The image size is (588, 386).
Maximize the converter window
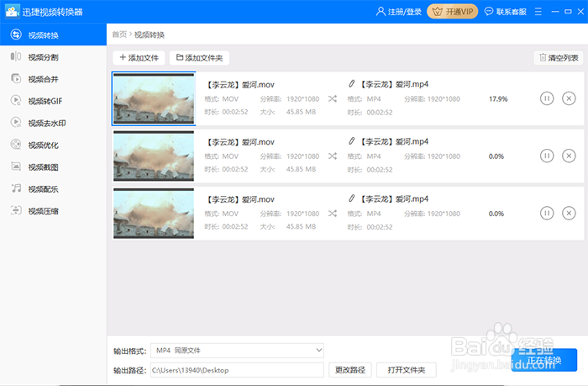click(568, 12)
